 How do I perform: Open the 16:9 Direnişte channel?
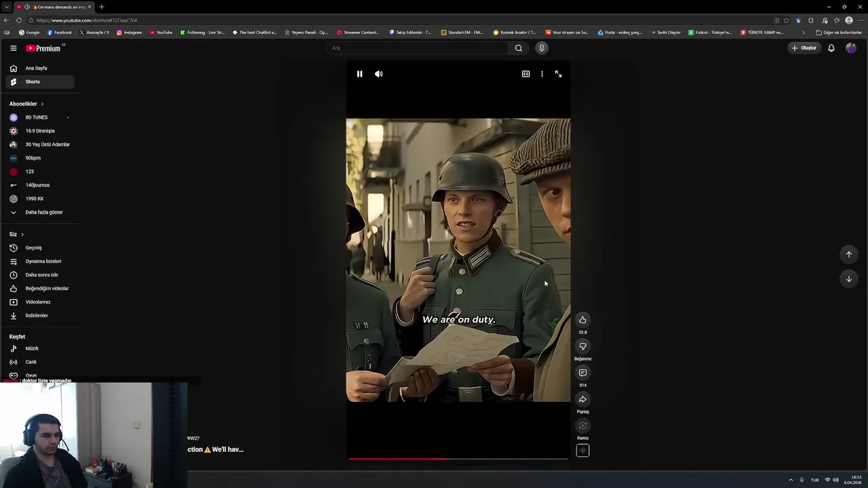click(x=39, y=131)
